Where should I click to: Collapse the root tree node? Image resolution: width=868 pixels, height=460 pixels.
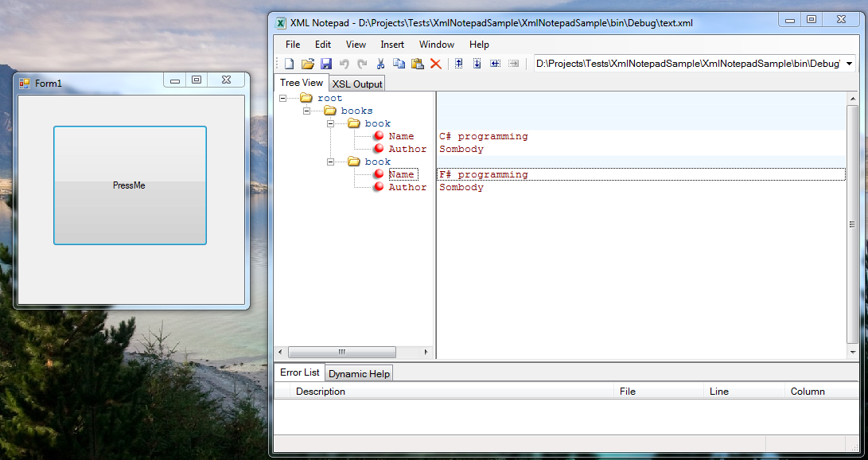tap(283, 98)
